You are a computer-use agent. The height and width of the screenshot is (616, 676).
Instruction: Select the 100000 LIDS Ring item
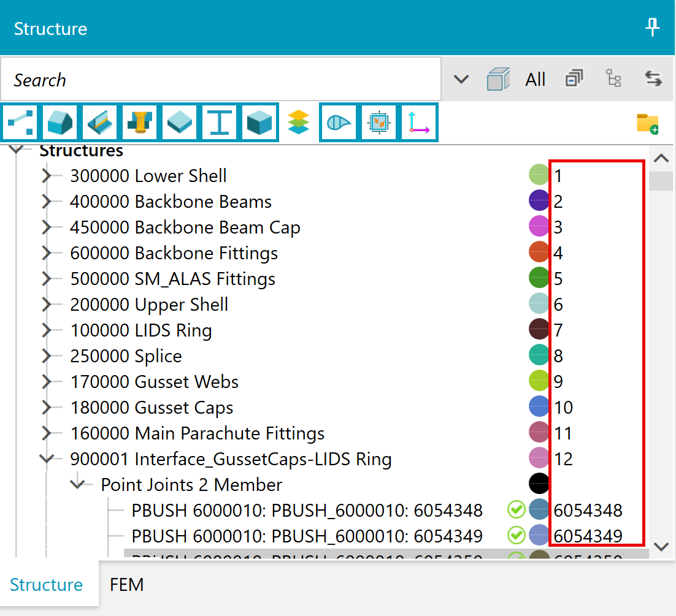tap(141, 330)
